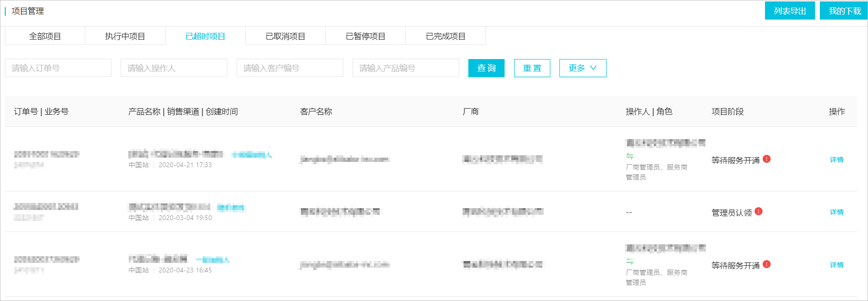Open 详情 link for 2020-04-23 row

tap(837, 265)
